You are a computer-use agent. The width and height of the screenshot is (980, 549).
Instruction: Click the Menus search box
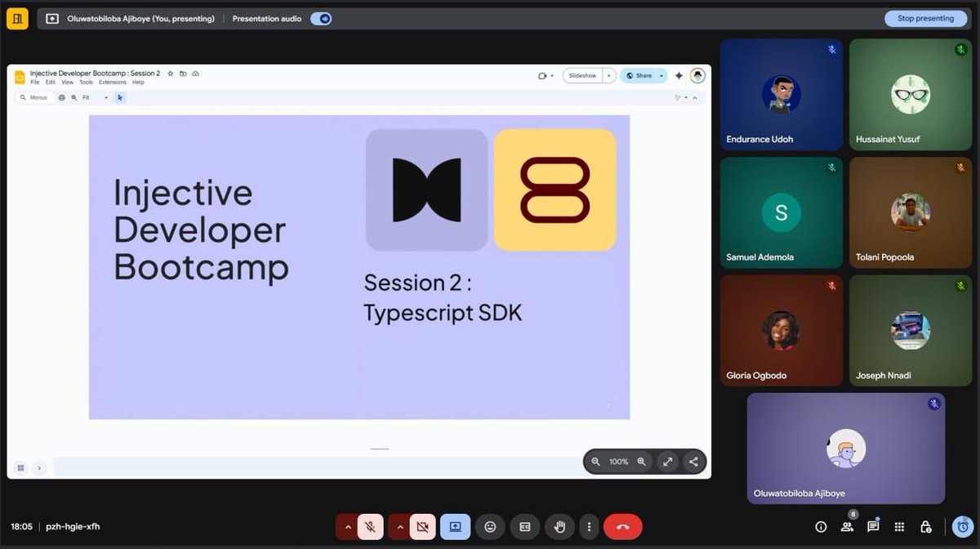34,97
